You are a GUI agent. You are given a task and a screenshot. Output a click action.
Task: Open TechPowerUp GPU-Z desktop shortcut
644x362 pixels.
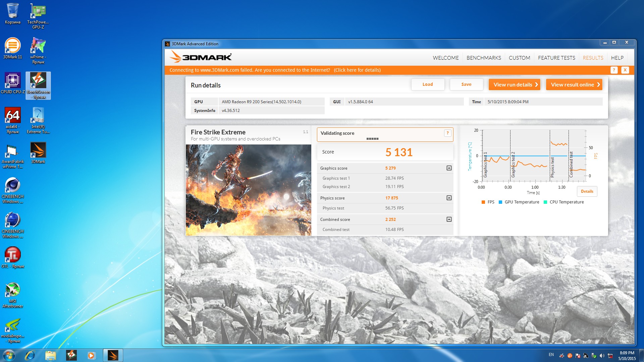pos(38,16)
